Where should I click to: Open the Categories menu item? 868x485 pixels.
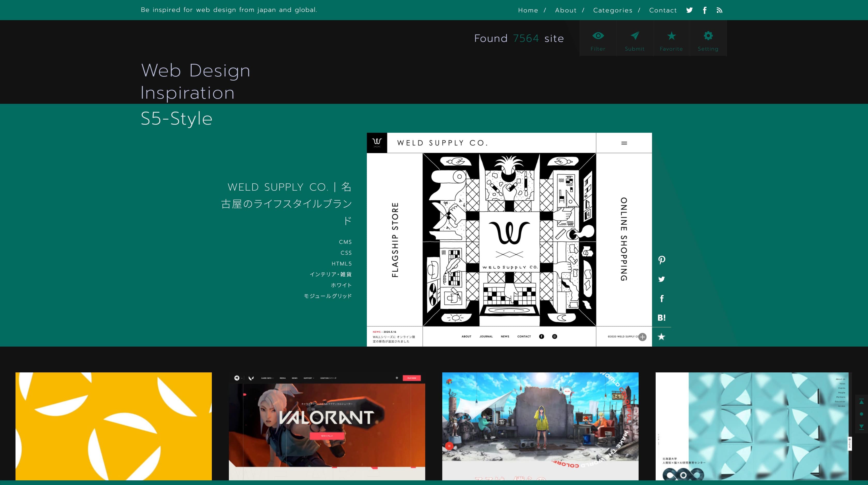tap(613, 10)
